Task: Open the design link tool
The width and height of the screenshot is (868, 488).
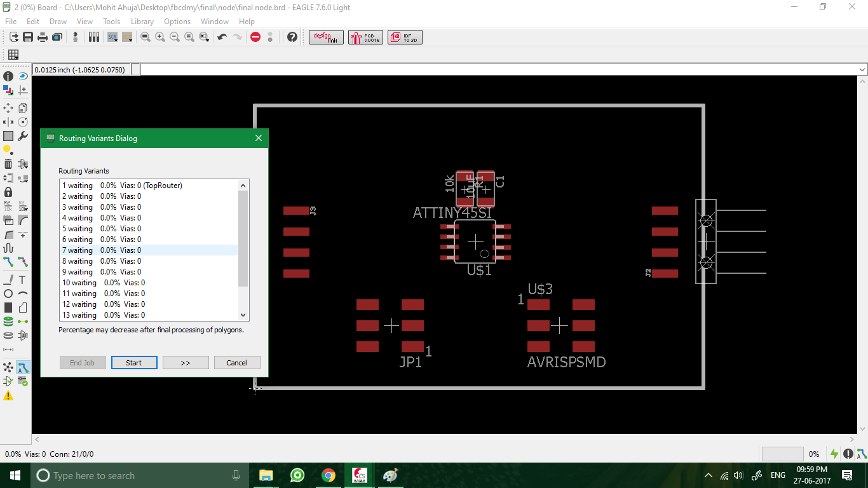Action: pos(326,37)
